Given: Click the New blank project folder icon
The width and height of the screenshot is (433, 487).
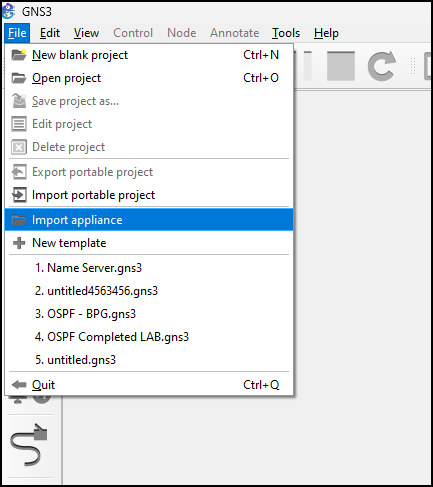Looking at the screenshot, I should pyautogui.click(x=19, y=55).
